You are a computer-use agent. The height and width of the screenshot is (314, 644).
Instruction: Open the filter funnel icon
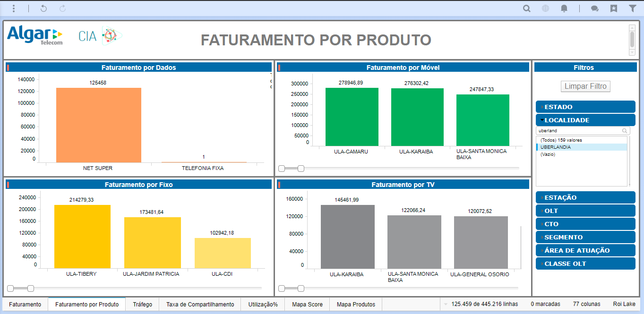point(632,8)
